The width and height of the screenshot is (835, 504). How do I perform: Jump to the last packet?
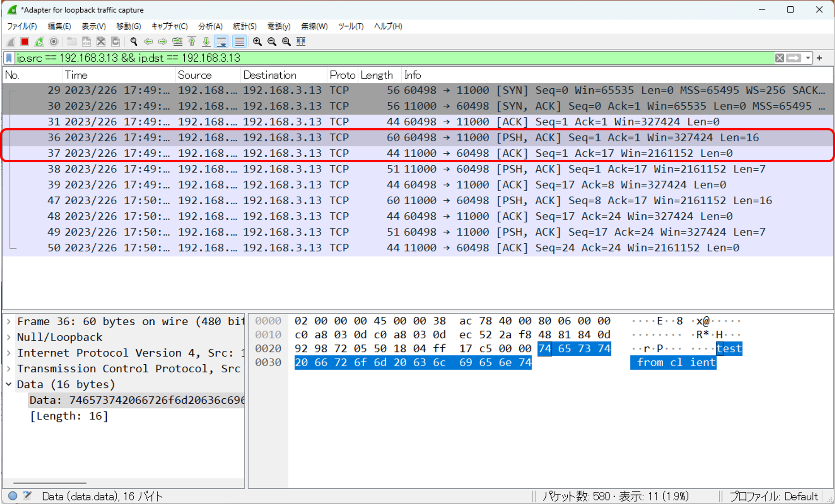206,42
